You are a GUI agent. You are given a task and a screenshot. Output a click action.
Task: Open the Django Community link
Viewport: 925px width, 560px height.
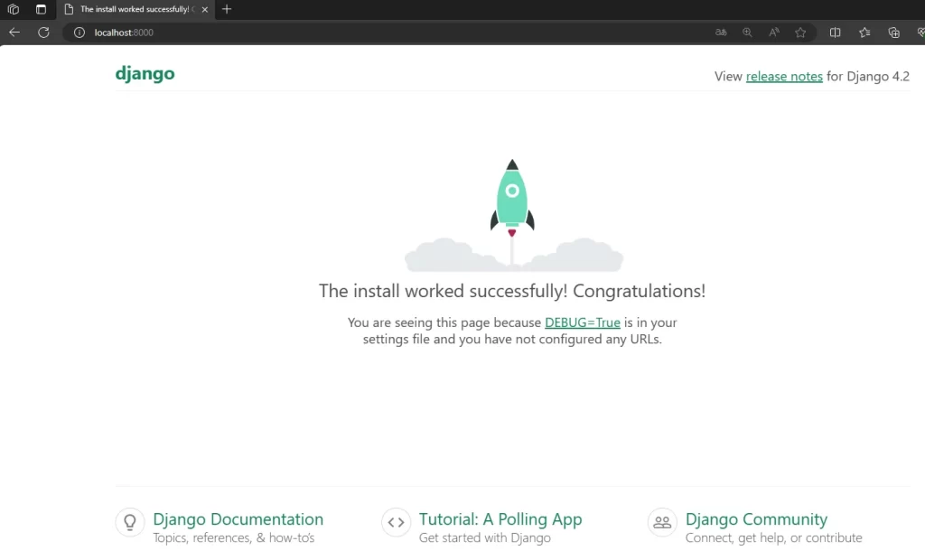point(756,518)
